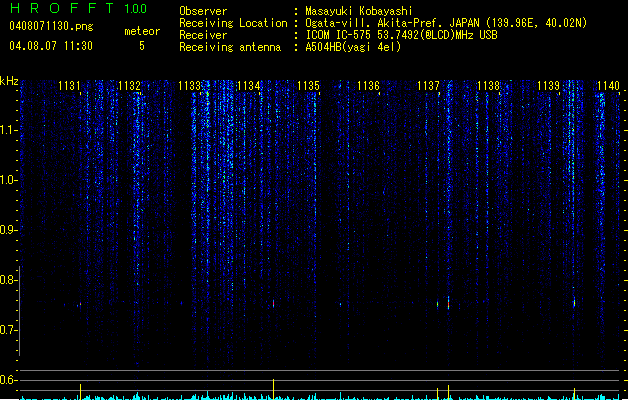629x400 pixels.
Task: Click the Receiving Location label
Action: [x=233, y=23]
